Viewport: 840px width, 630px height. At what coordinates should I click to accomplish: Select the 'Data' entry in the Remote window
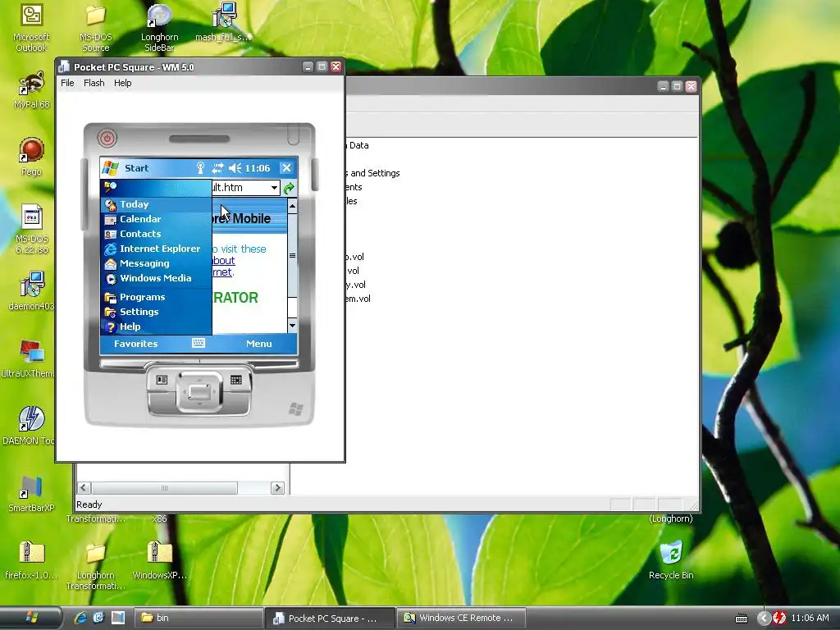pyautogui.click(x=358, y=145)
